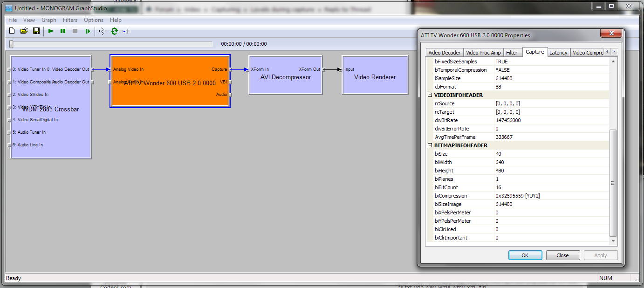Step one frame with the Play/Step icon
644x288 pixels.
(87, 31)
